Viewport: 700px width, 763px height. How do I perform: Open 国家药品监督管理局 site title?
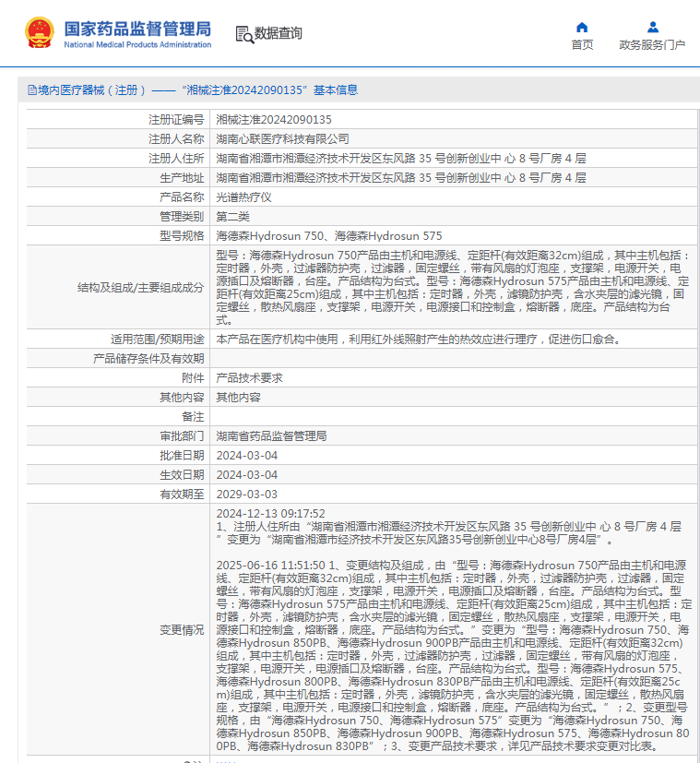click(137, 29)
